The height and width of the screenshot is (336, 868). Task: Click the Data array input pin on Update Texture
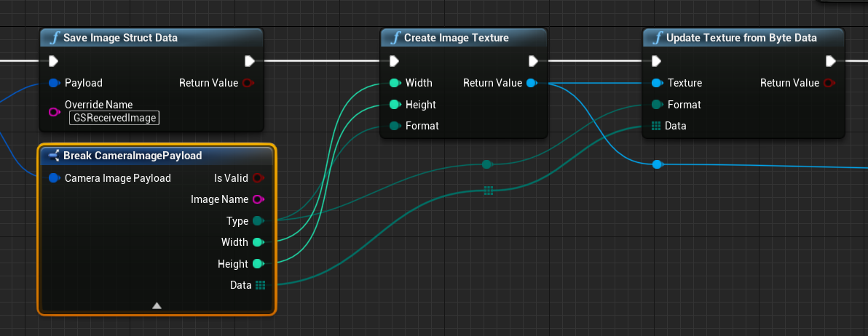pos(656,126)
